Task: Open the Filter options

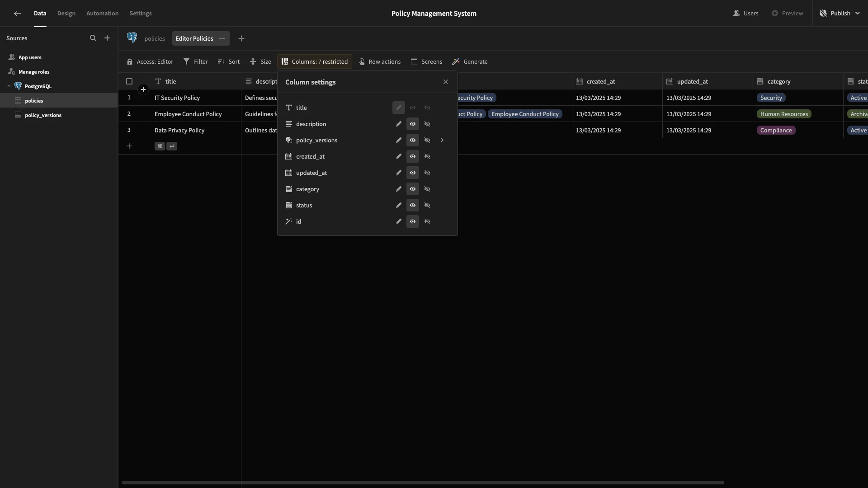Action: pyautogui.click(x=196, y=62)
